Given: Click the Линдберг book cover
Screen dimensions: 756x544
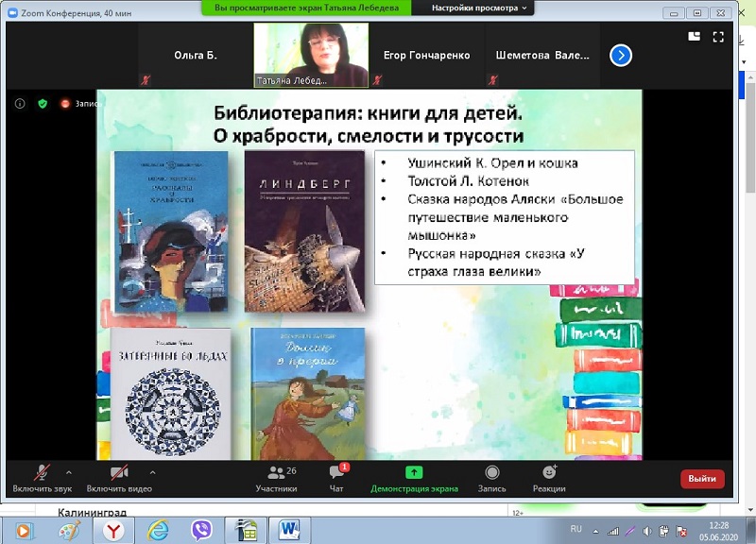Looking at the screenshot, I should (304, 231).
